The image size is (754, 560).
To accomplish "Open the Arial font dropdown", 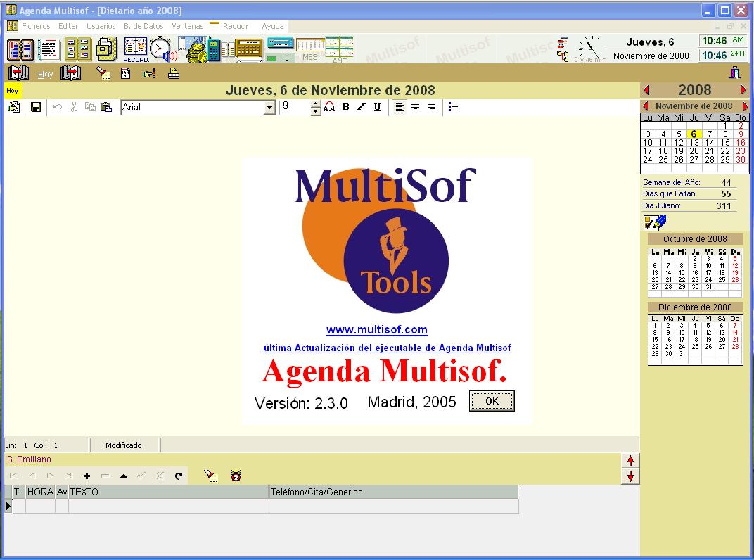I will point(270,107).
